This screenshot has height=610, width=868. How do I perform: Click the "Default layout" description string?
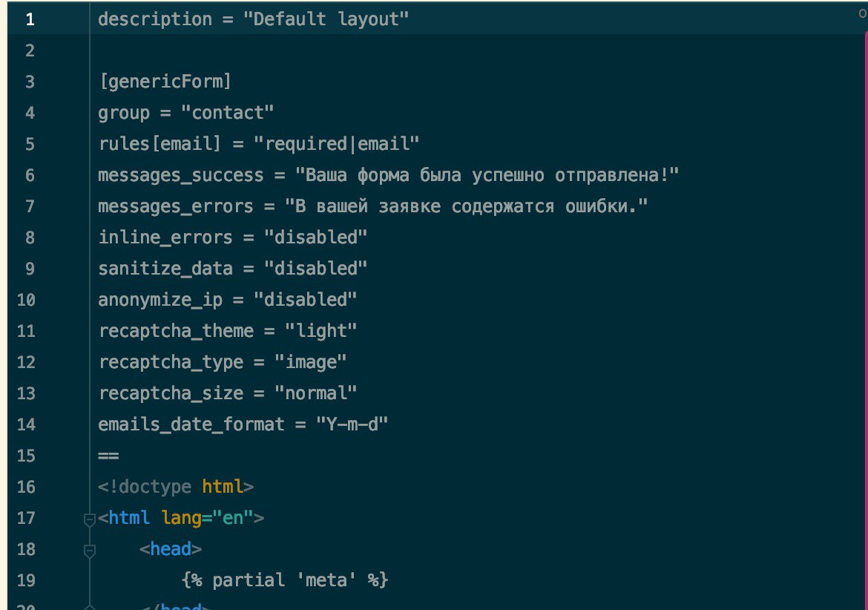point(326,19)
